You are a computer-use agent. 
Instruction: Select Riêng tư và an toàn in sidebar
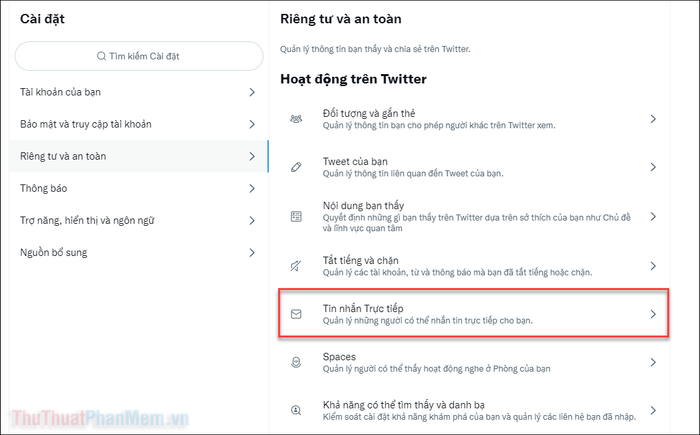(138, 156)
